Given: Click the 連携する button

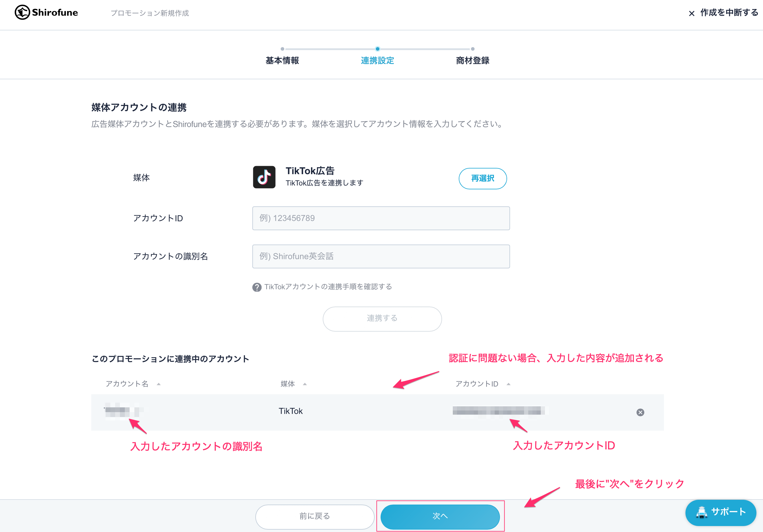Looking at the screenshot, I should [382, 319].
